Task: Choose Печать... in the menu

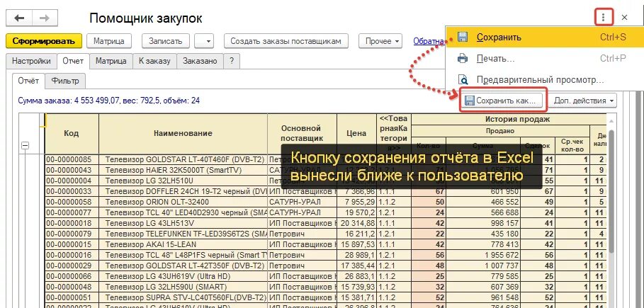Action: click(545, 58)
